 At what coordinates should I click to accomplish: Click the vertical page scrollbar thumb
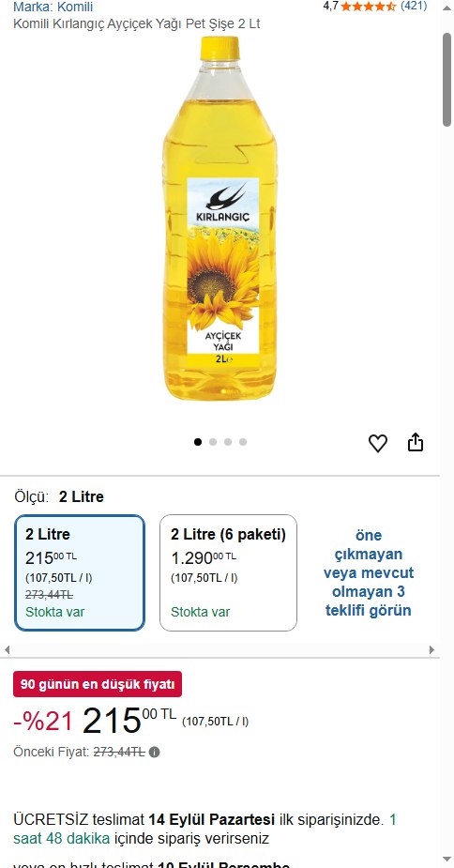pyautogui.click(x=446, y=80)
